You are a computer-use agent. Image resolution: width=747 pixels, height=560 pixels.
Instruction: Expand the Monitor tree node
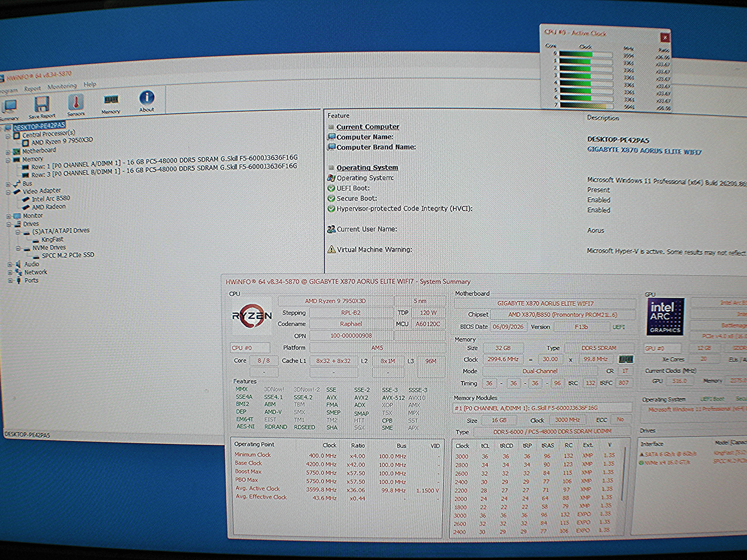coord(9,216)
